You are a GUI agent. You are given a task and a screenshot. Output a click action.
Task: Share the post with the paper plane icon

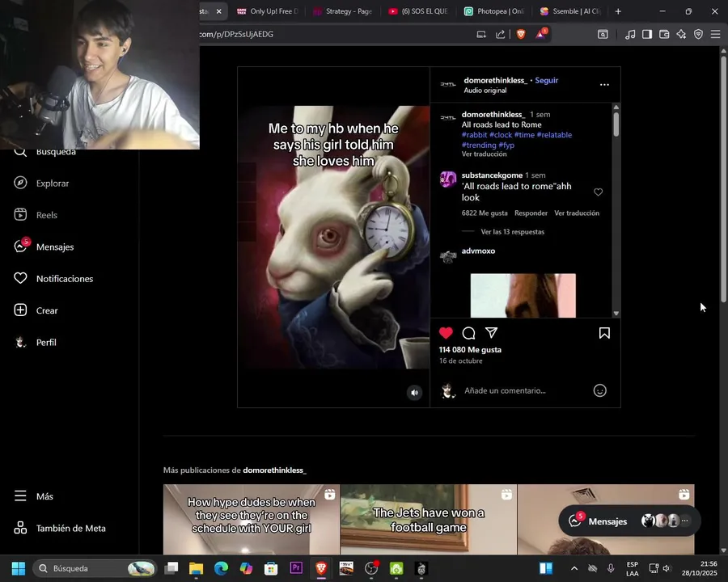point(491,333)
